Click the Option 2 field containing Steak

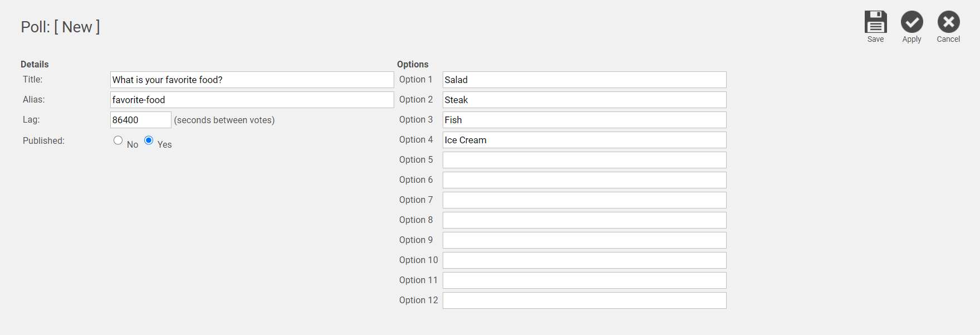pyautogui.click(x=584, y=100)
